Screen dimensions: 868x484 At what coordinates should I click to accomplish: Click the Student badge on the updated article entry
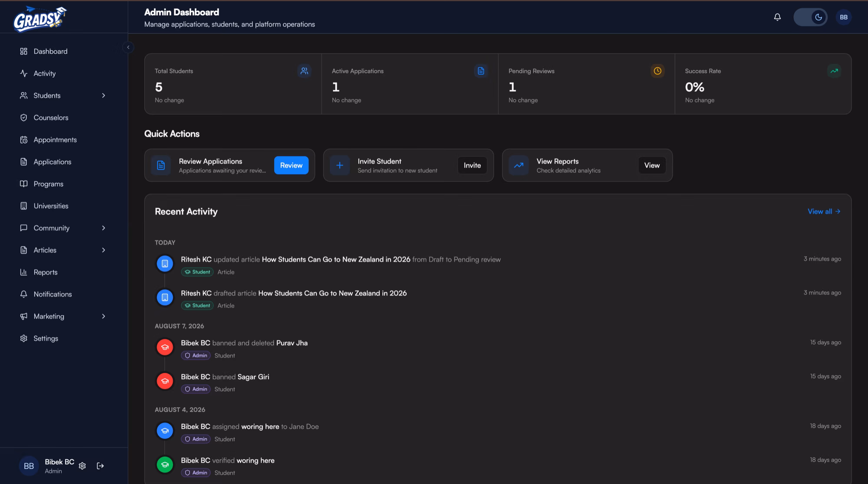pyautogui.click(x=197, y=272)
